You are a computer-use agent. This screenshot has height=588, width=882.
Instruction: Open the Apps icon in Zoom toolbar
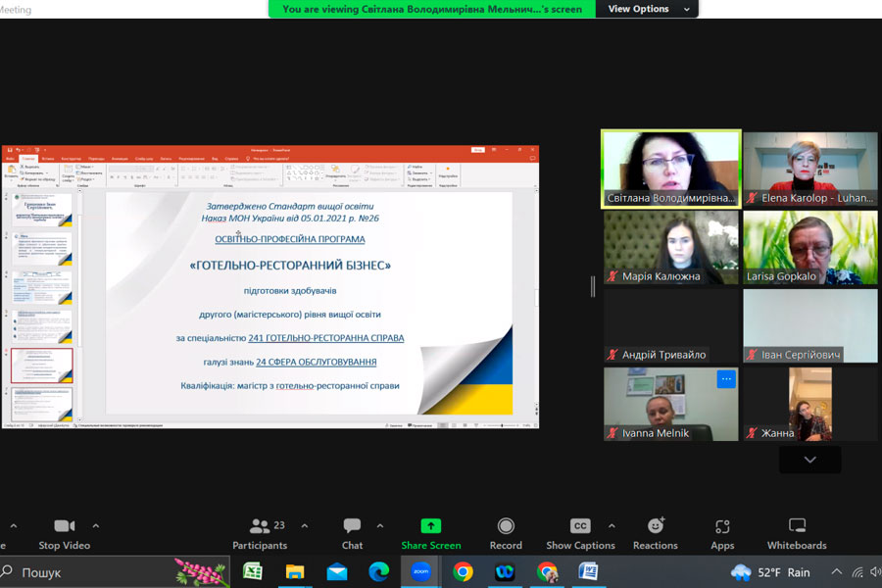click(x=722, y=527)
